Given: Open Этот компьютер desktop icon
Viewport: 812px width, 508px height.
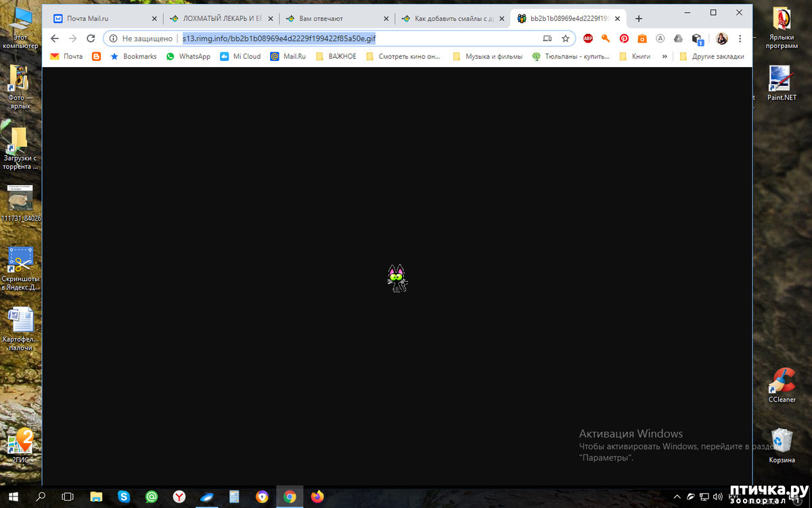Looking at the screenshot, I should (20, 28).
